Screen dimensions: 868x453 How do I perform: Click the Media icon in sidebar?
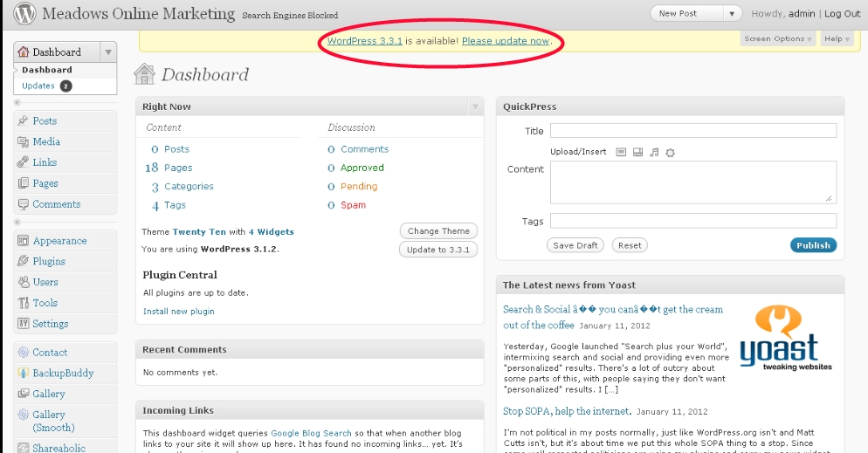coord(23,141)
